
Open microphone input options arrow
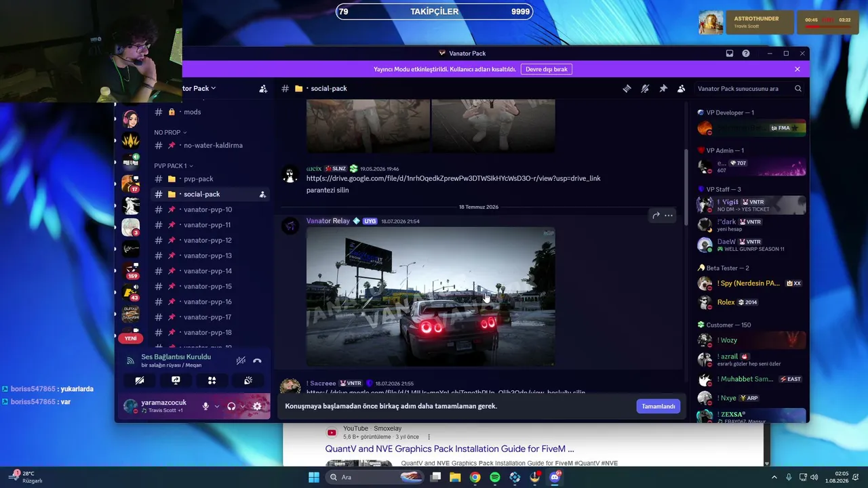pos(217,407)
